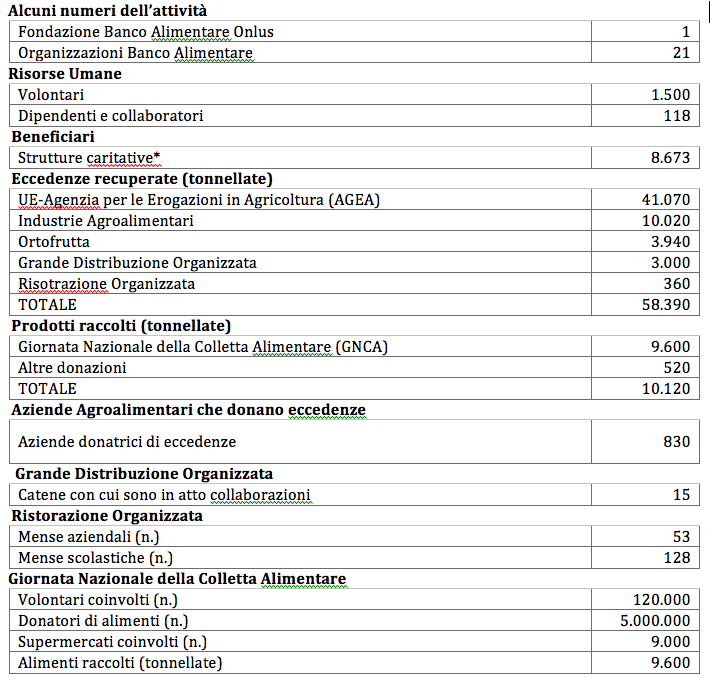Click the 'Ristorazione Organizzata' bold heading
710x688 pixels.
click(x=107, y=516)
